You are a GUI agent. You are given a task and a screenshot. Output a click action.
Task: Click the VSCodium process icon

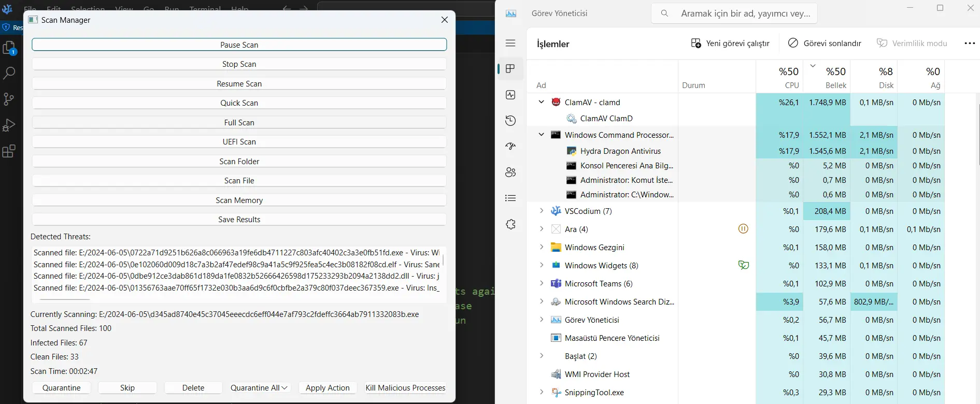click(x=556, y=211)
